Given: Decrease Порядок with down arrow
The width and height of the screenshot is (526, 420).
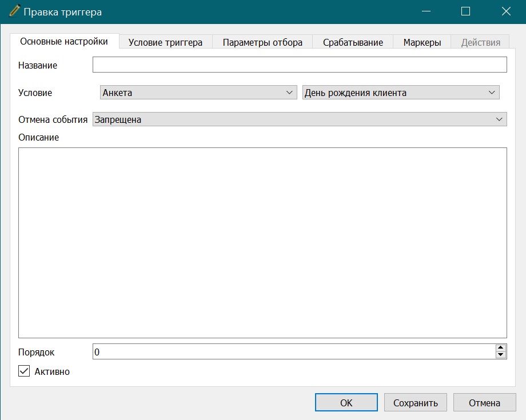Looking at the screenshot, I should (x=500, y=355).
